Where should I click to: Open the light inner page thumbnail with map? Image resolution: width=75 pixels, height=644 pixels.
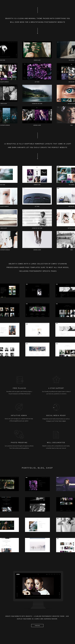tap(65, 330)
